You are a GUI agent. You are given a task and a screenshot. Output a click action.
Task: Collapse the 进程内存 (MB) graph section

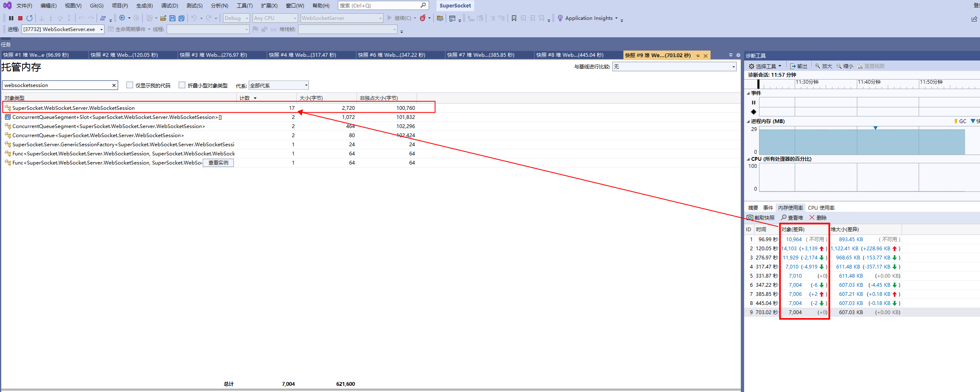748,121
